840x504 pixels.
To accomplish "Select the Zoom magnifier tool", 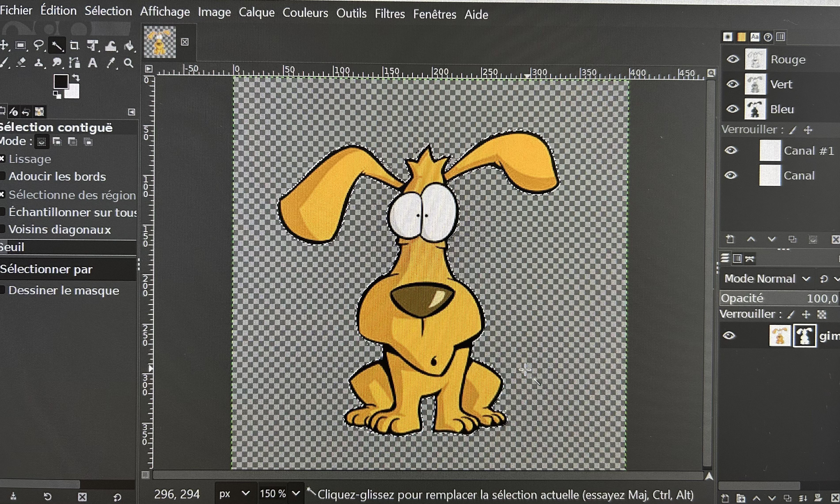I will pos(128,63).
